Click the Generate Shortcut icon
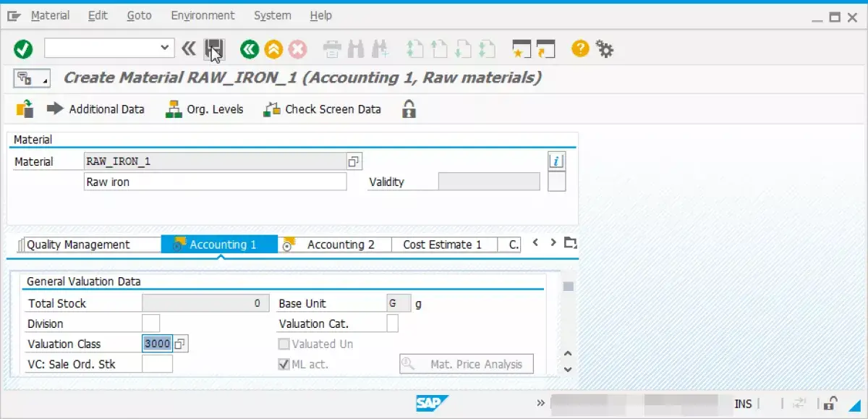This screenshot has height=419, width=868. 545,49
